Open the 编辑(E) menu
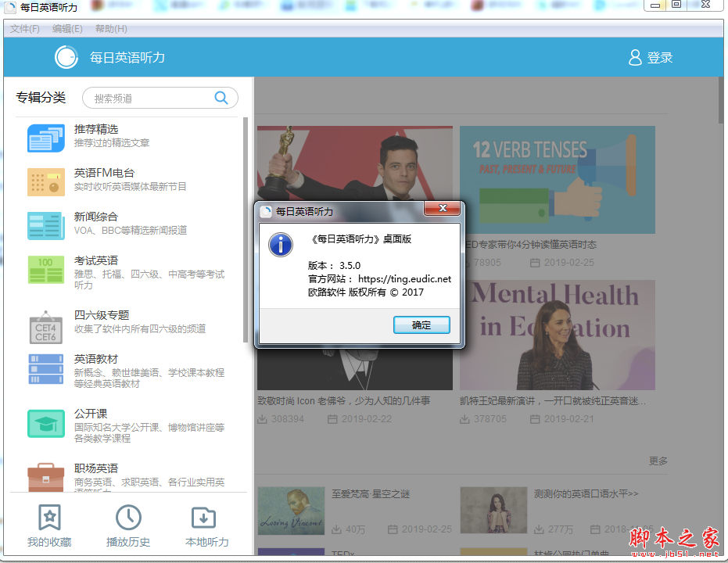Image resolution: width=728 pixels, height=563 pixels. tap(67, 29)
